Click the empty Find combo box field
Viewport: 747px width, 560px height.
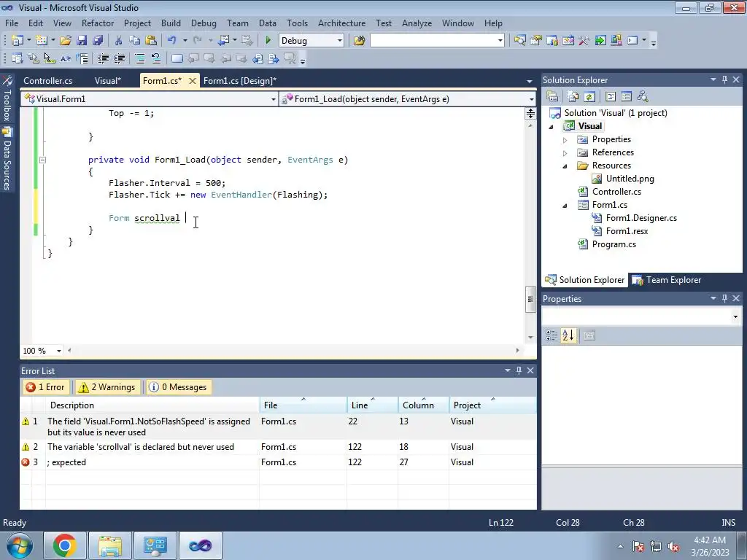click(x=438, y=41)
